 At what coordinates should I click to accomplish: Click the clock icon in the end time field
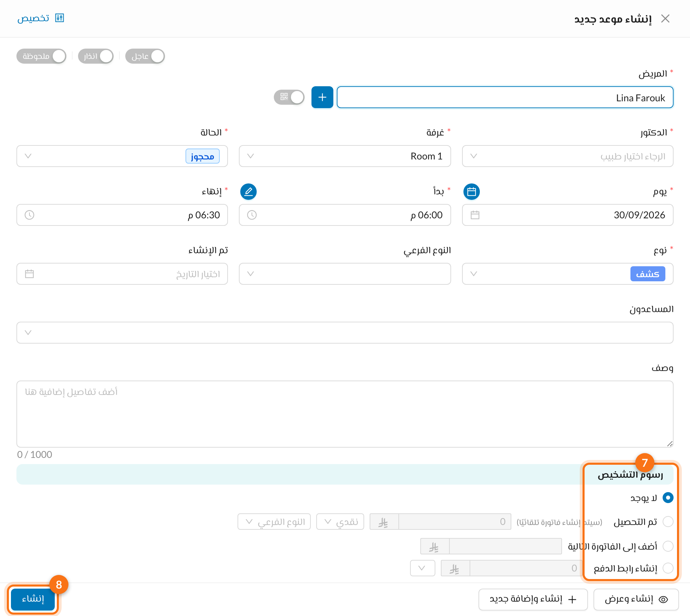click(x=29, y=215)
